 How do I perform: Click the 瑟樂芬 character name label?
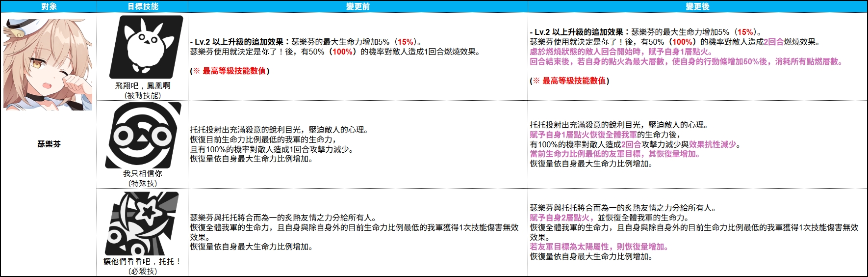[x=49, y=144]
